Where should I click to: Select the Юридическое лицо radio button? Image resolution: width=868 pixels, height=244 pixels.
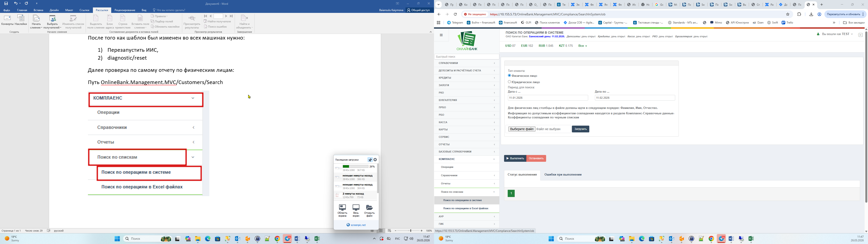click(509, 82)
